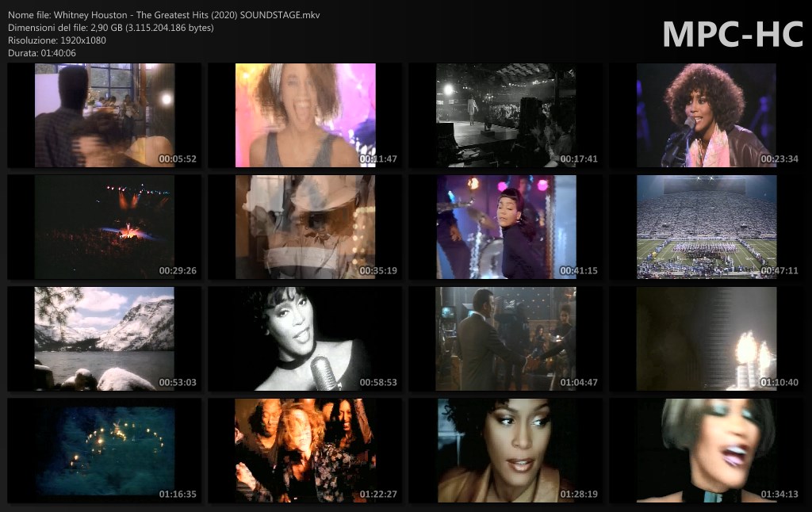Open the black-and-white stage thumbnail at 00:17:41
This screenshot has height=512, width=812.
click(506, 115)
